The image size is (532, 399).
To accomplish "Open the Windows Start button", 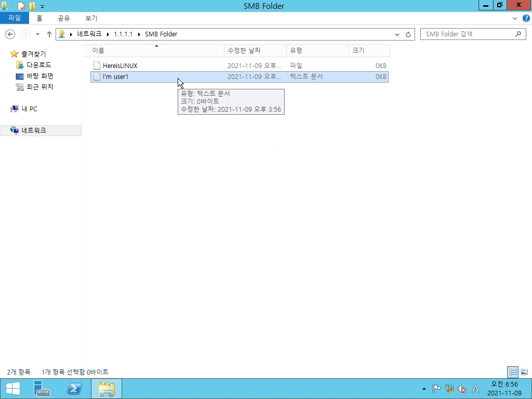I will click(x=12, y=389).
